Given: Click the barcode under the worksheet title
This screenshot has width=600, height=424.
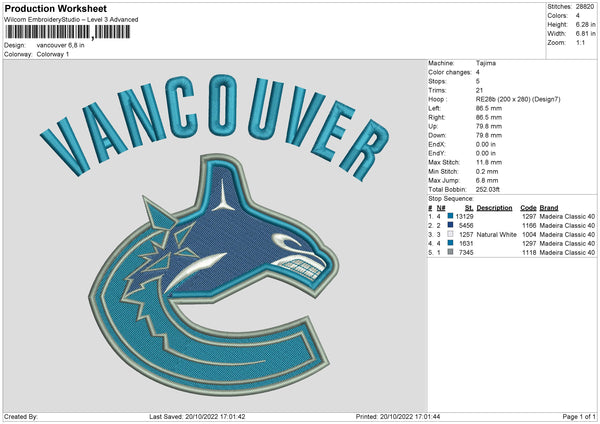Looking at the screenshot, I should (x=68, y=32).
